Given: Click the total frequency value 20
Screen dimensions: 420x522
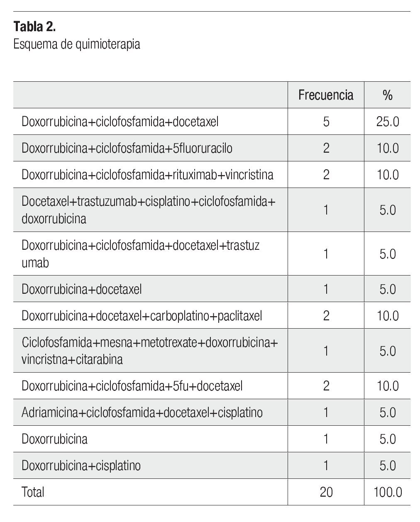Looking at the screenshot, I should point(326,492).
